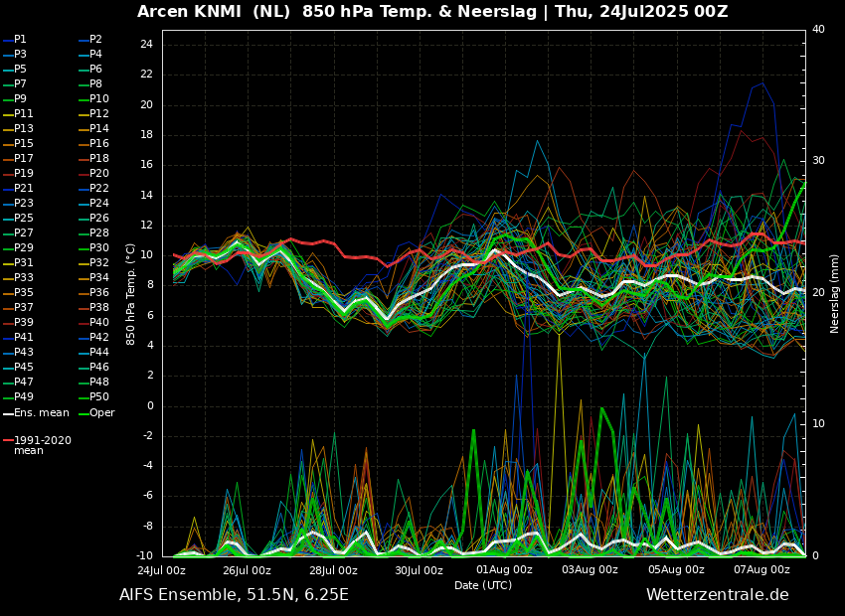Click the Neerslag (mm) axis label
Viewport: 845px width, 616px height.
835,293
